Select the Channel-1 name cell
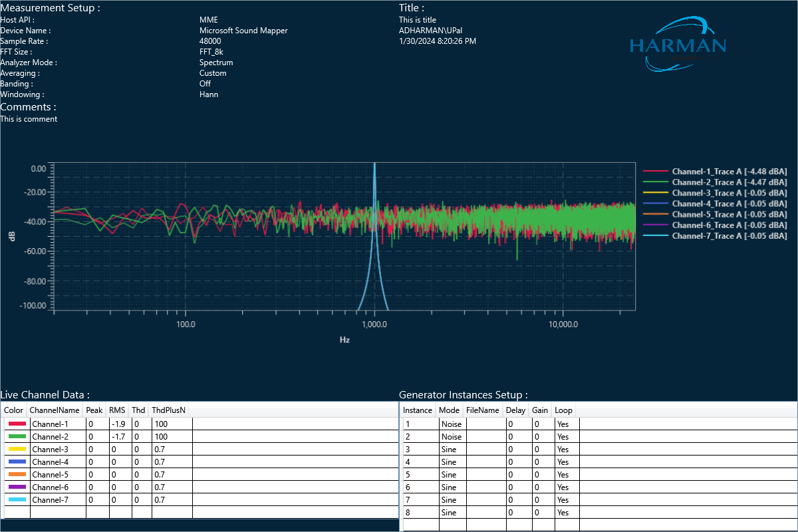798x532 pixels. pos(58,424)
